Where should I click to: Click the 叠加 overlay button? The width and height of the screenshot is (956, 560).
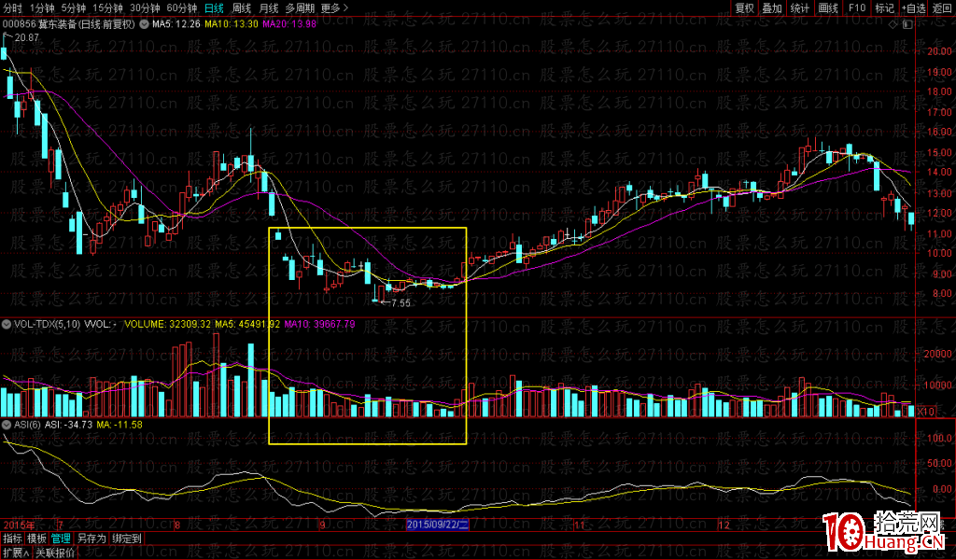[772, 8]
